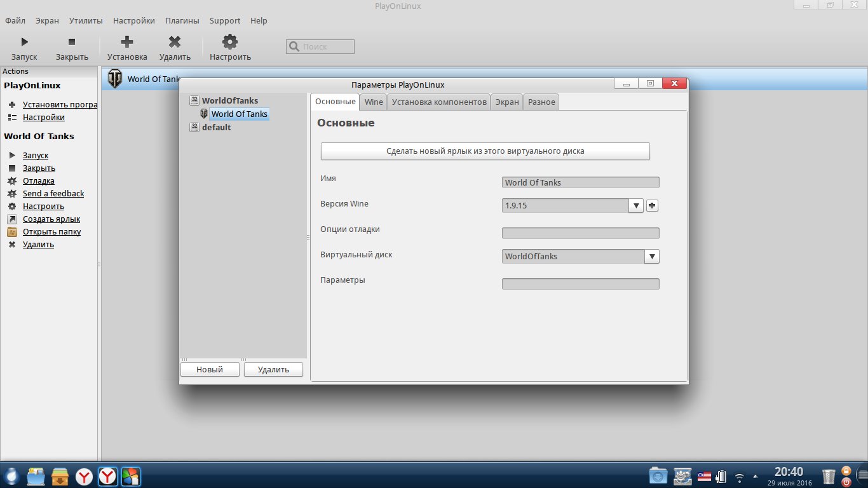Open the Help menu
Screen dimensions: 868x488
pos(259,20)
